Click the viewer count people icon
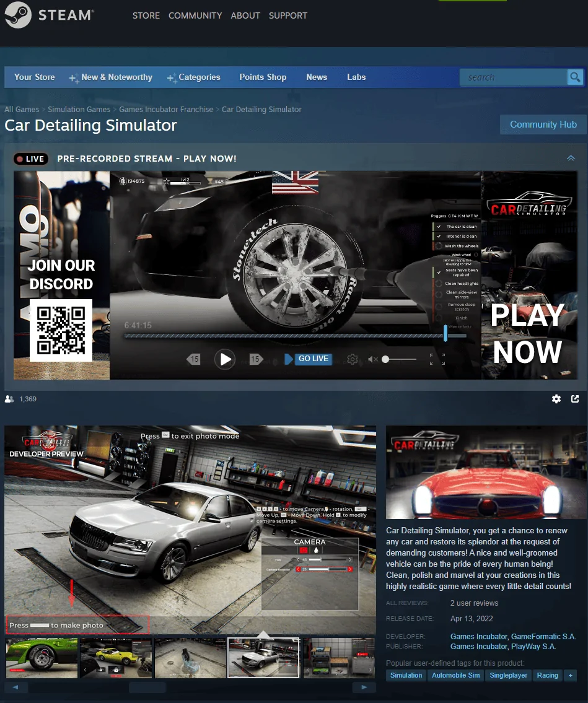 [x=9, y=399]
